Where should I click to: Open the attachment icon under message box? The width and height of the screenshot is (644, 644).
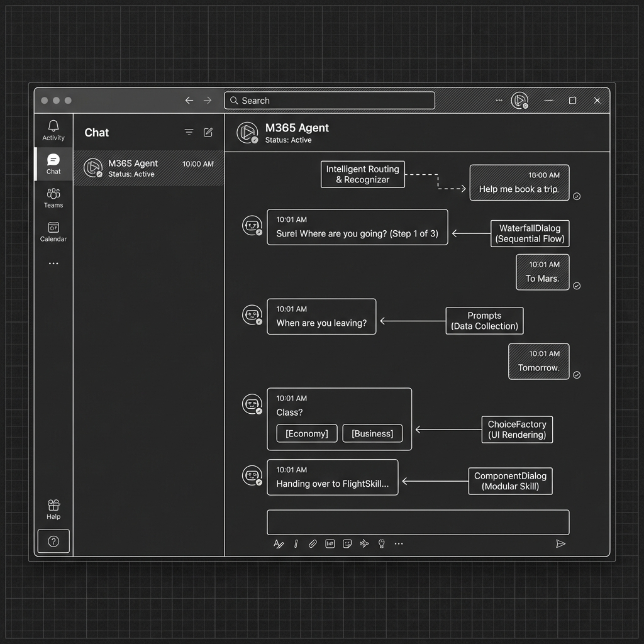[x=313, y=543]
